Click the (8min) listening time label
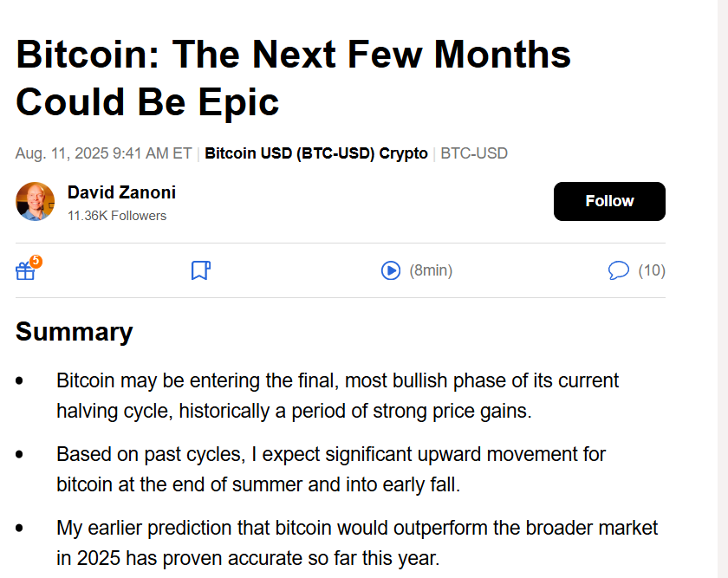728x578 pixels. coord(431,270)
